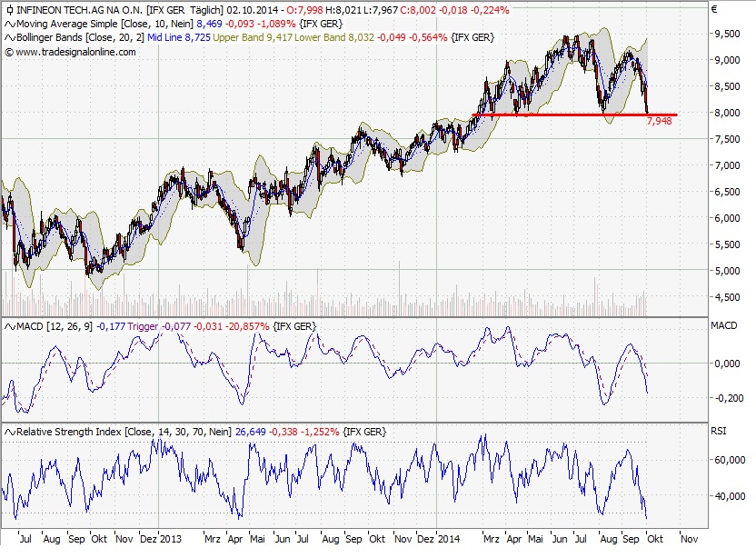The image size is (756, 558).
Task: Select the red horizontal support line
Action: tap(574, 115)
